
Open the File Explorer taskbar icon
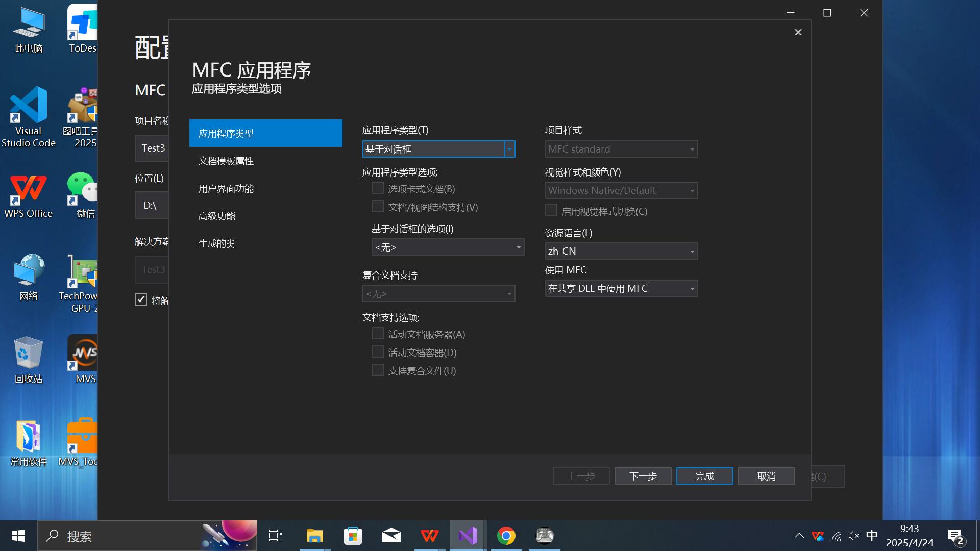click(314, 536)
